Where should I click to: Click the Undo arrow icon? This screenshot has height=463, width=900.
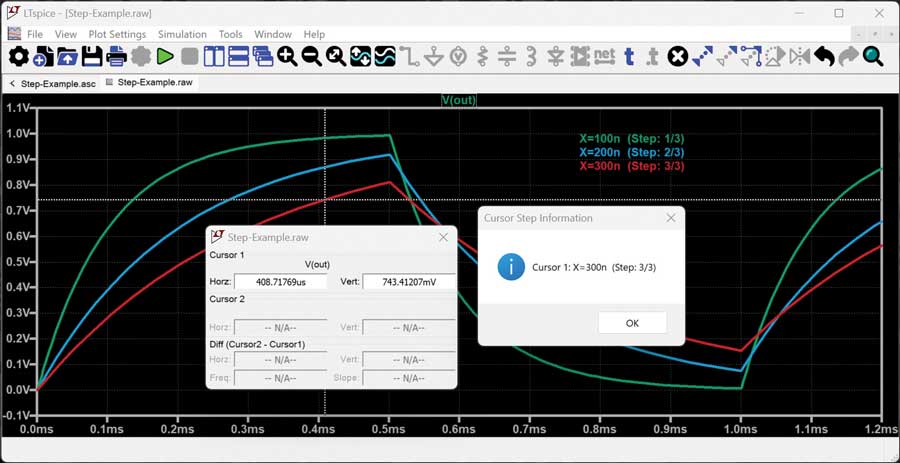pos(824,57)
